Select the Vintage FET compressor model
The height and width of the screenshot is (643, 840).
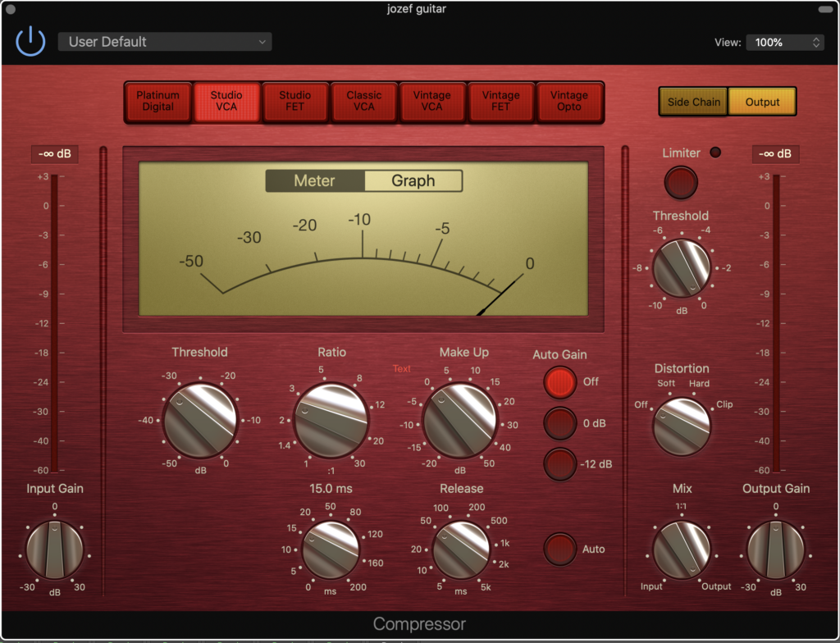[x=501, y=101]
